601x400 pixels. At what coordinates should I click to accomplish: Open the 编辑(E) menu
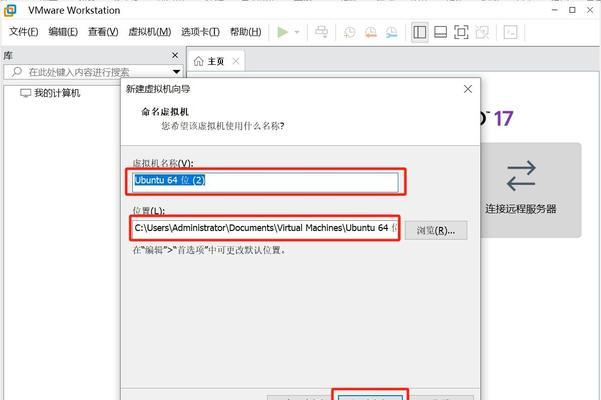(63, 32)
